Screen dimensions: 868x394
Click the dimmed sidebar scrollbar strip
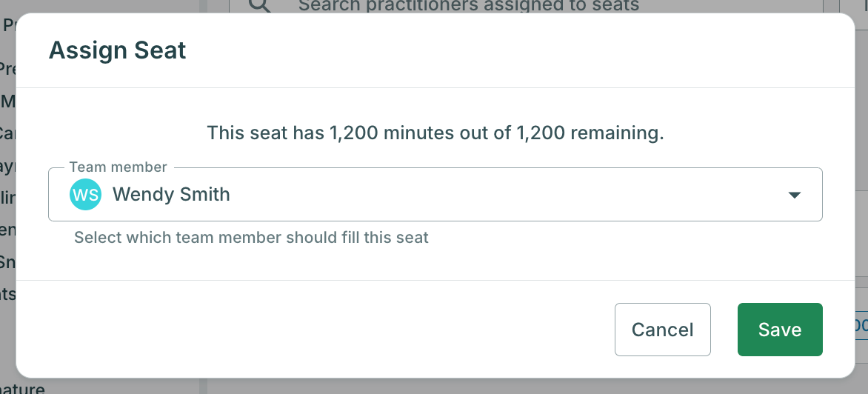click(x=203, y=387)
